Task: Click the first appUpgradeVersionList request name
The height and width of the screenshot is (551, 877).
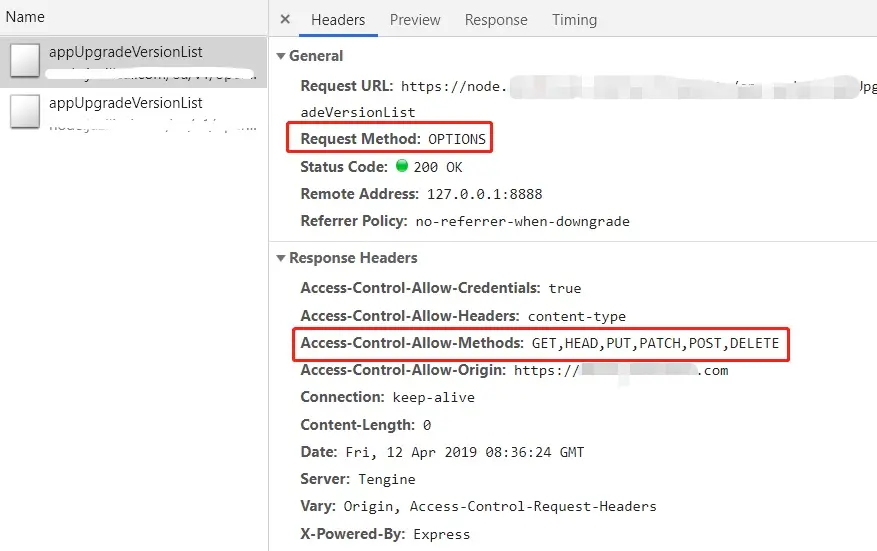Action: coord(125,52)
